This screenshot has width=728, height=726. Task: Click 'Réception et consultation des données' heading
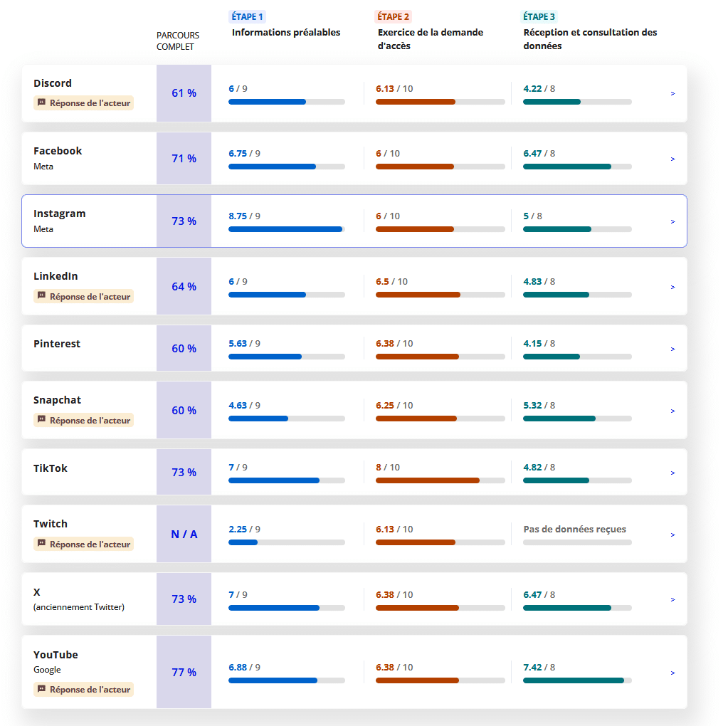coord(590,39)
